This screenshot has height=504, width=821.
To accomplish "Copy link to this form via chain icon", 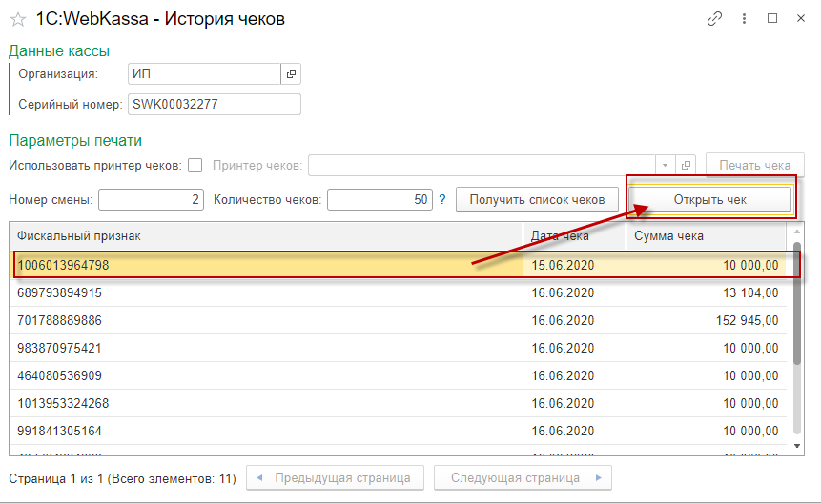I will (715, 19).
